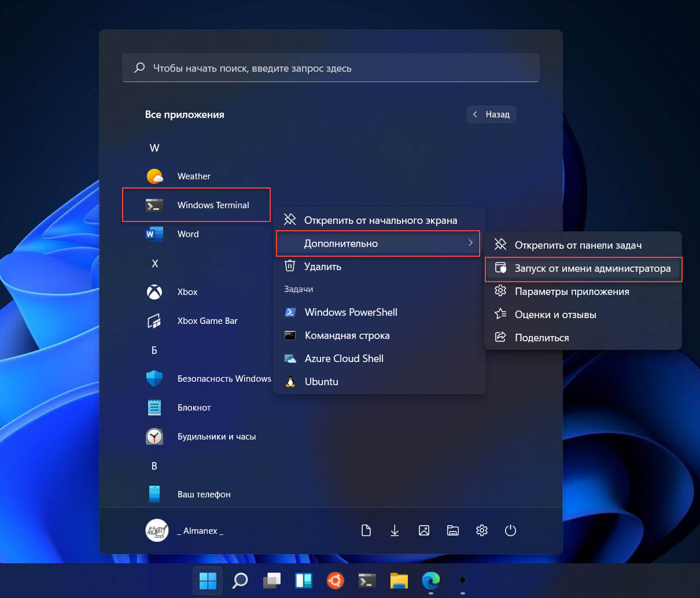This screenshot has width=700, height=598.
Task: Open Widgets on the taskbar
Action: (304, 580)
